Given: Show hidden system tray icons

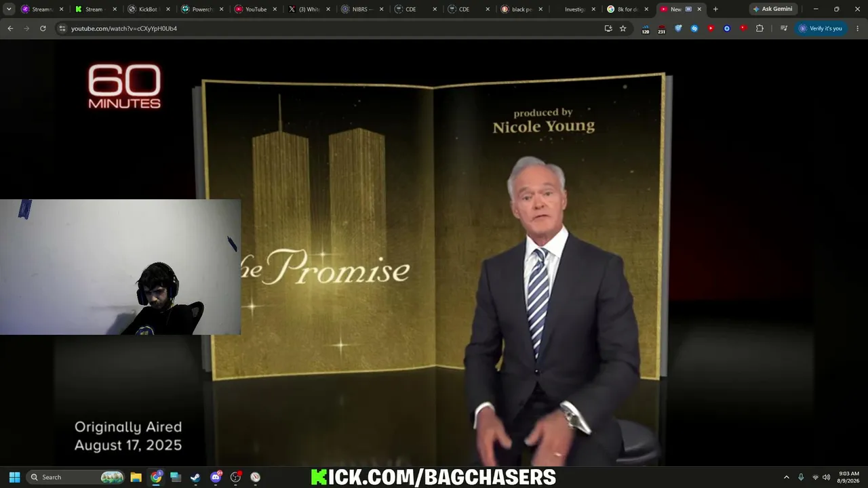Looking at the screenshot, I should [787, 477].
